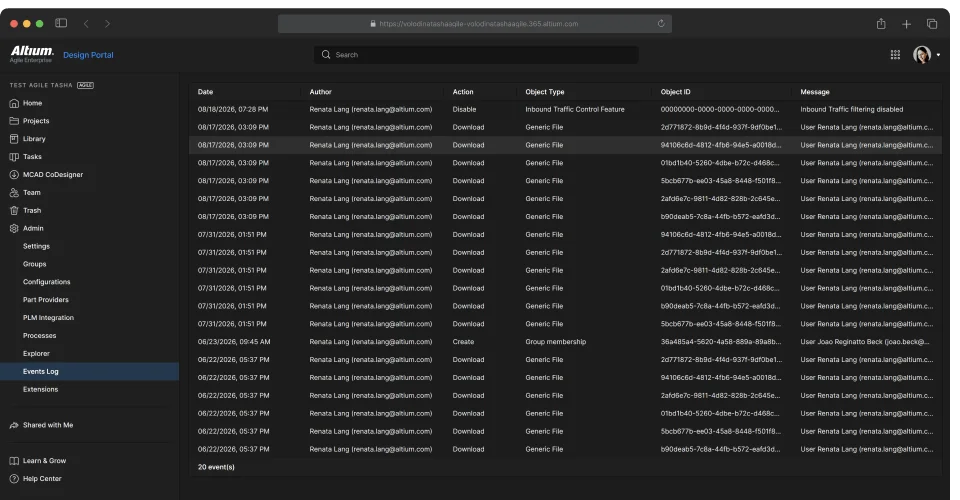
Task: Sort by the Message column header
Action: point(815,92)
